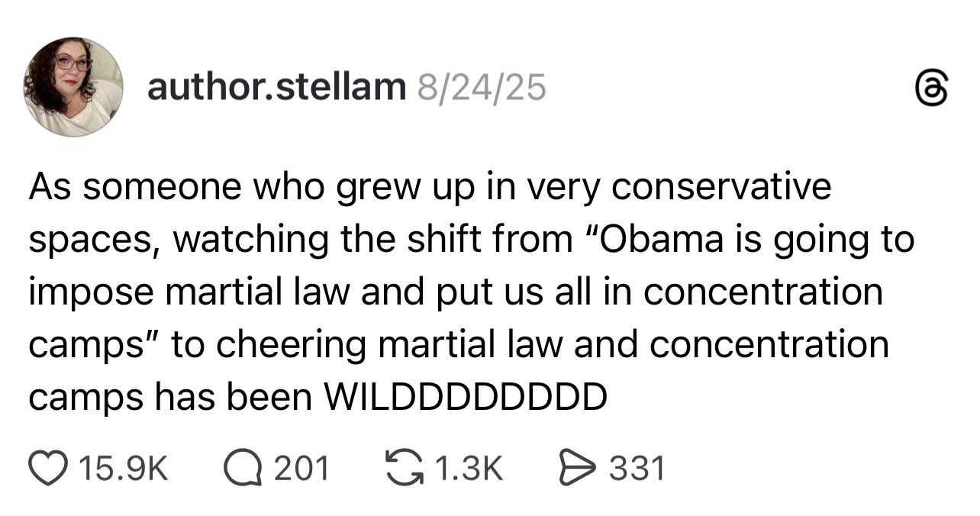Viewport: 980px width, 516px height.
Task: Click the Threads logo icon
Action: point(932,88)
